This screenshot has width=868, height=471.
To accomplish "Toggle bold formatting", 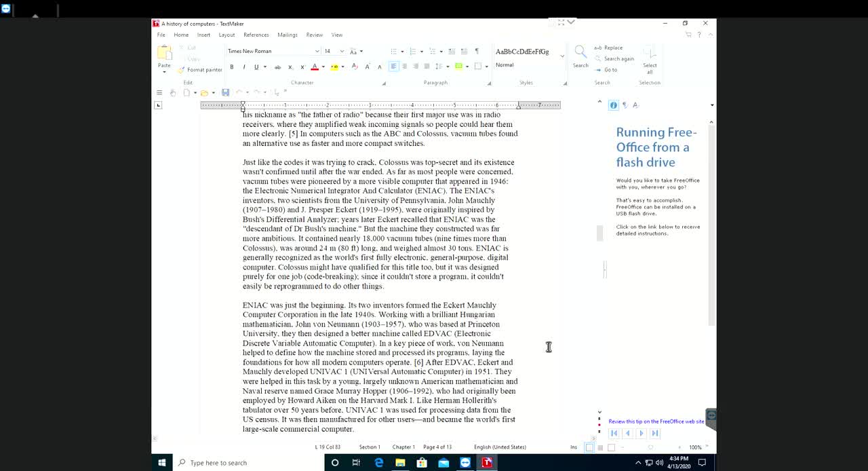I will click(x=232, y=67).
